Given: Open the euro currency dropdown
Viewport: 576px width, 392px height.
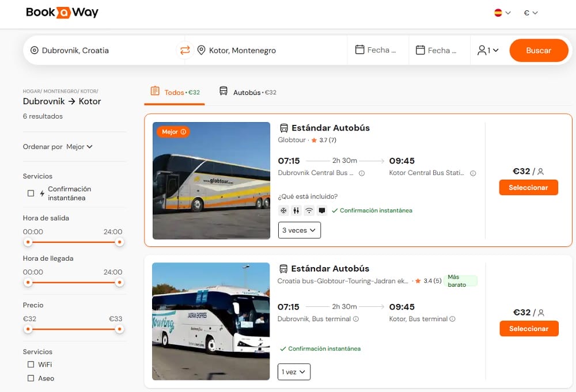Looking at the screenshot, I should [x=530, y=13].
